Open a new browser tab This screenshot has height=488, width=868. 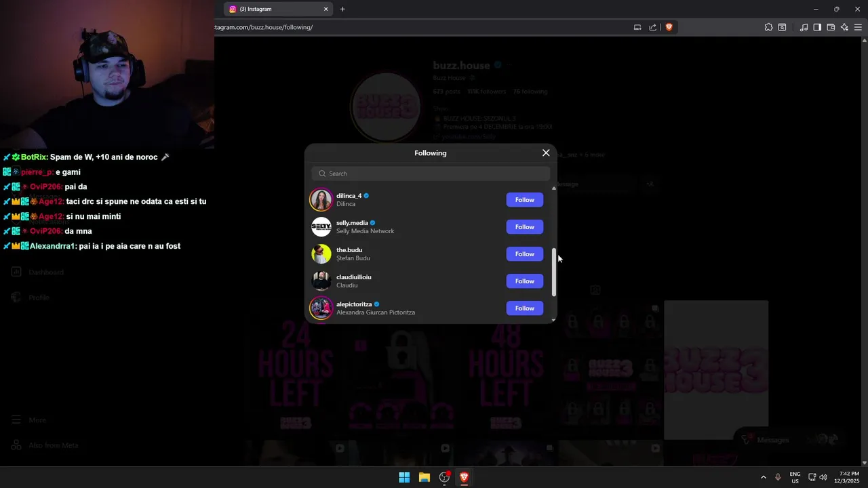coord(342,9)
